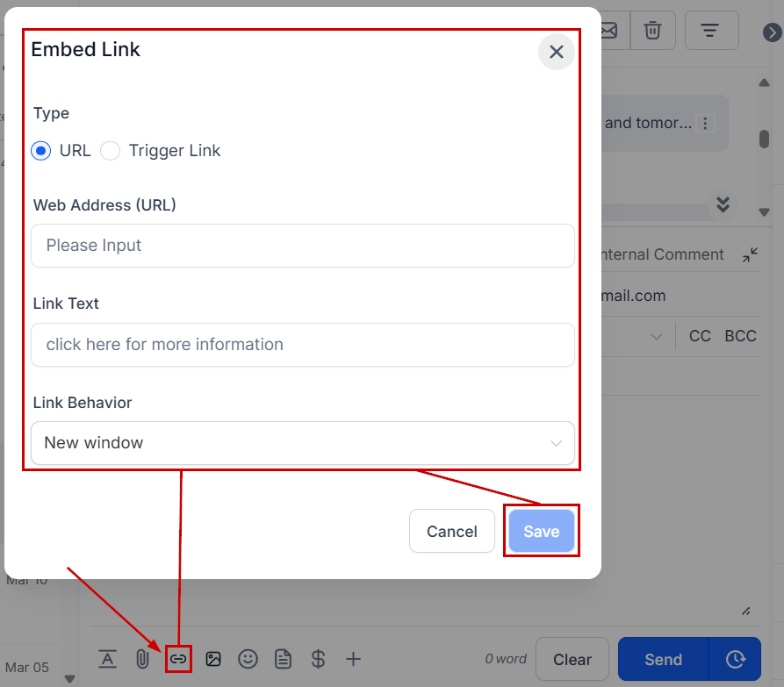Screen dimensions: 784x687
Task: Clear the message composer
Action: [572, 659]
